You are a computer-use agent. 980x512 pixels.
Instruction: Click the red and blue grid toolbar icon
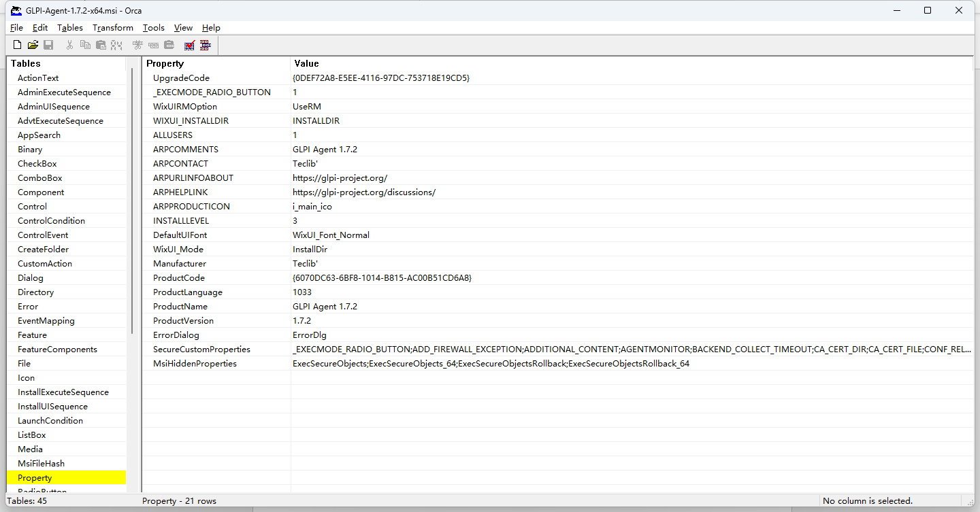205,45
